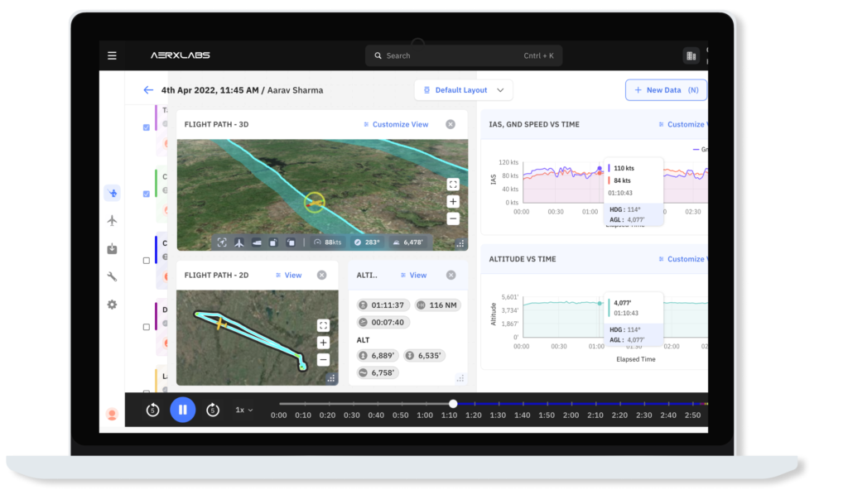Open the settings gear in the sidebar
848x504 pixels.
[112, 305]
